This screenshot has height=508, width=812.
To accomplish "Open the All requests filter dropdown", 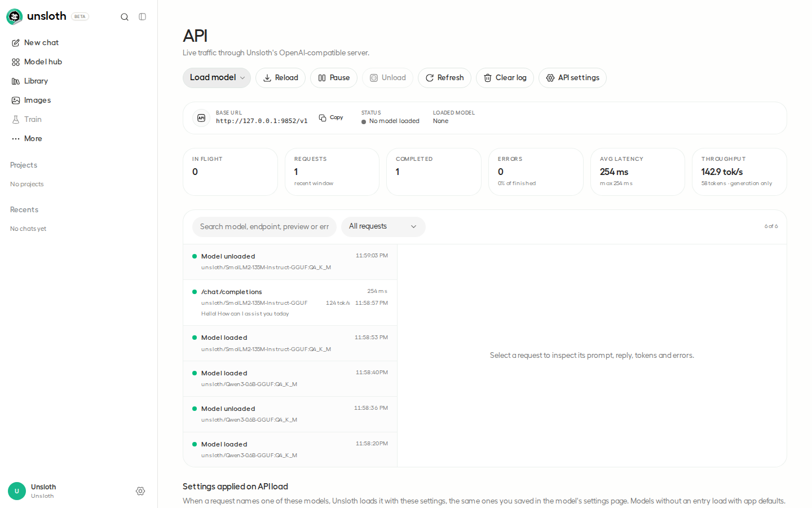I will (x=383, y=226).
